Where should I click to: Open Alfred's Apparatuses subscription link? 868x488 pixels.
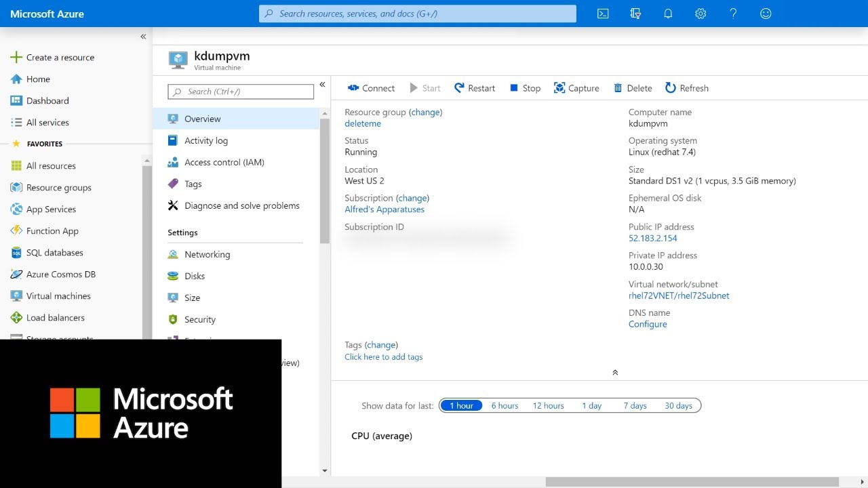pyautogui.click(x=384, y=209)
